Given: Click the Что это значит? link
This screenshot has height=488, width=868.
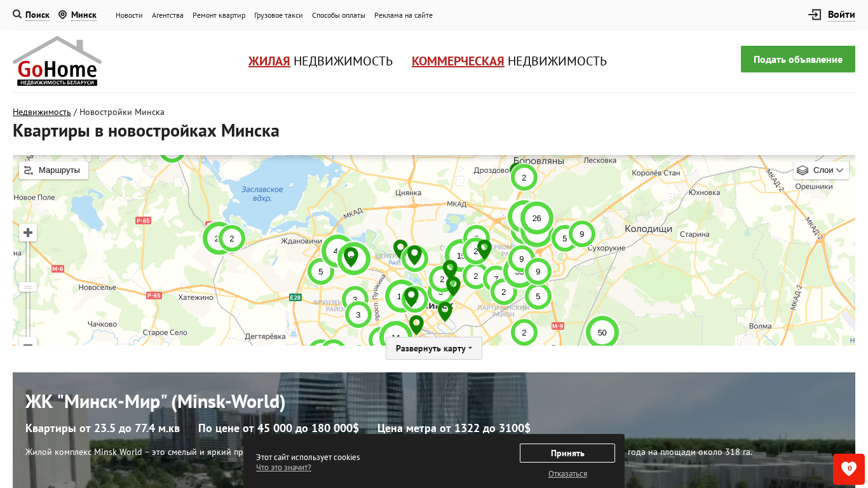Looking at the screenshot, I should 283,468.
